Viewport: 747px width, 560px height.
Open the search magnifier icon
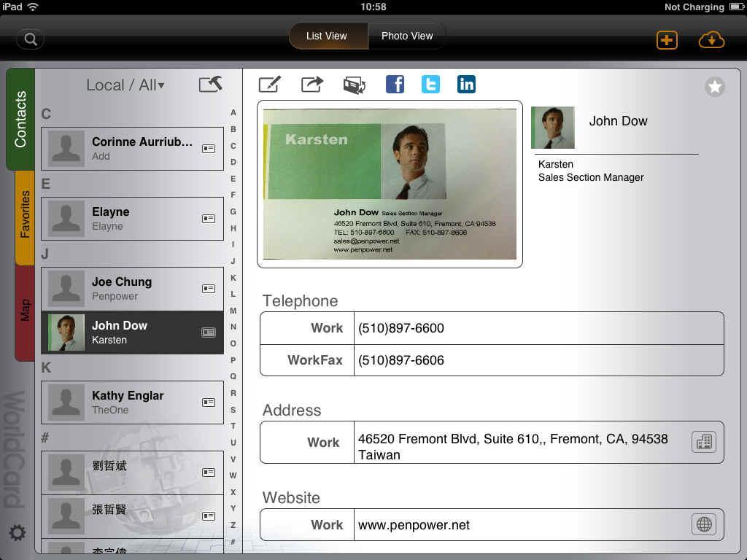[31, 39]
